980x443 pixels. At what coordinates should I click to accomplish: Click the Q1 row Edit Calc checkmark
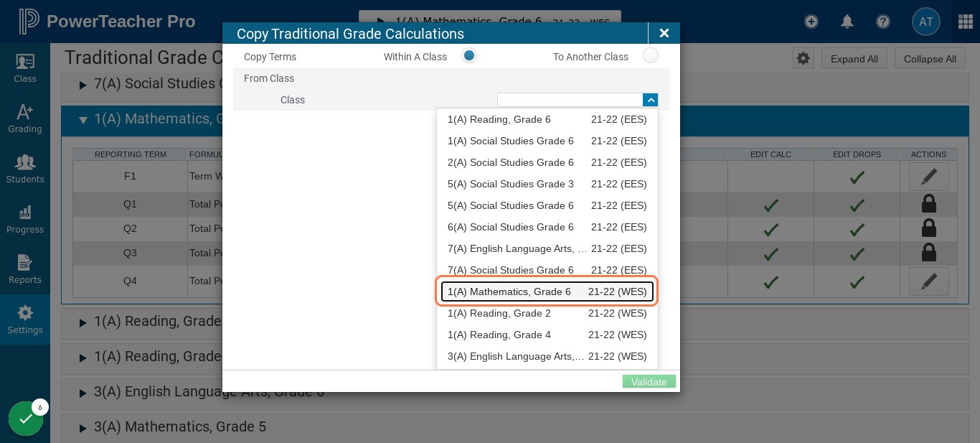tap(771, 205)
